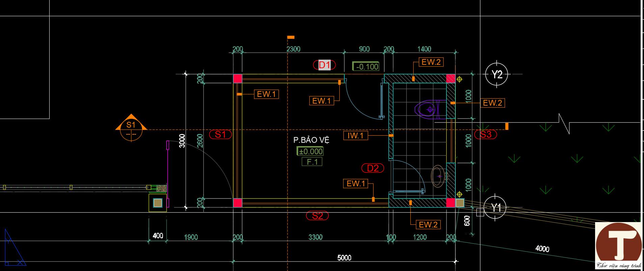
Task: Select the Y2 grid axis bubble
Action: click(x=497, y=74)
